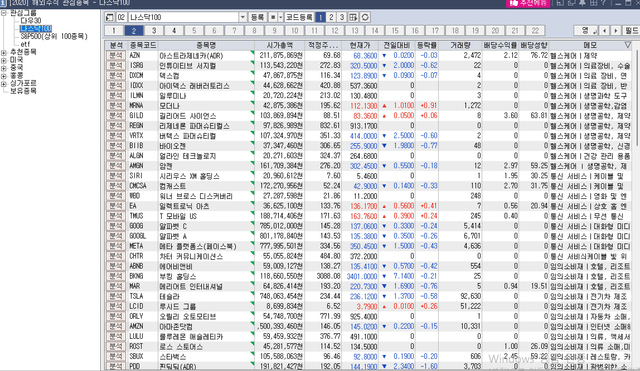The width and height of the screenshot is (640, 371).
Task: Open the 나스닥100 group dropdown arrow
Action: point(242,17)
